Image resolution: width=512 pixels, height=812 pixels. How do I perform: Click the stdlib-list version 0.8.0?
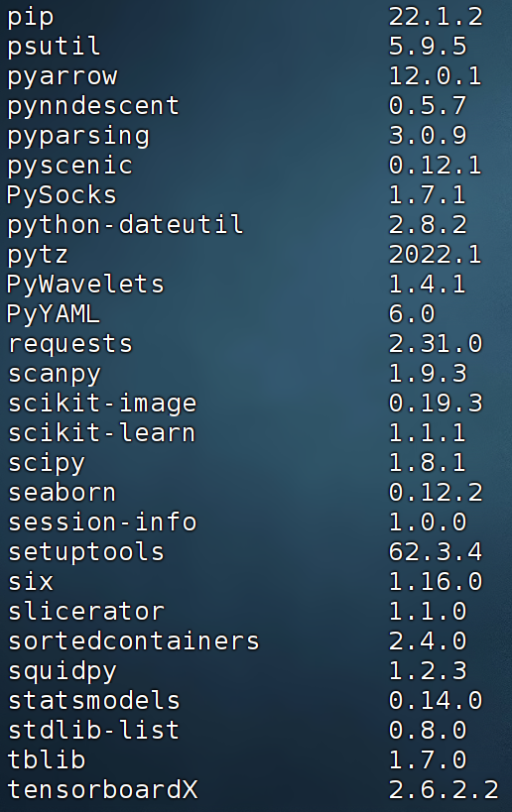[x=428, y=730]
